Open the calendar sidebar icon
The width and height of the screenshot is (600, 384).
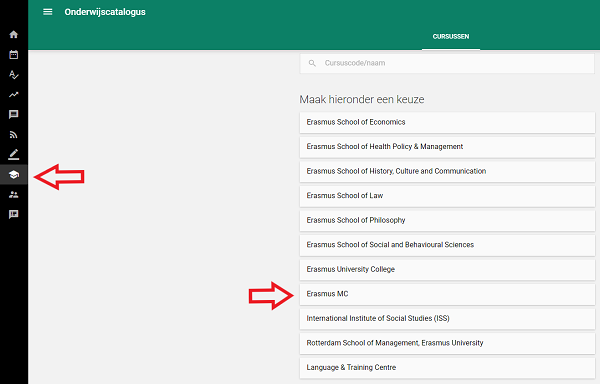14,55
